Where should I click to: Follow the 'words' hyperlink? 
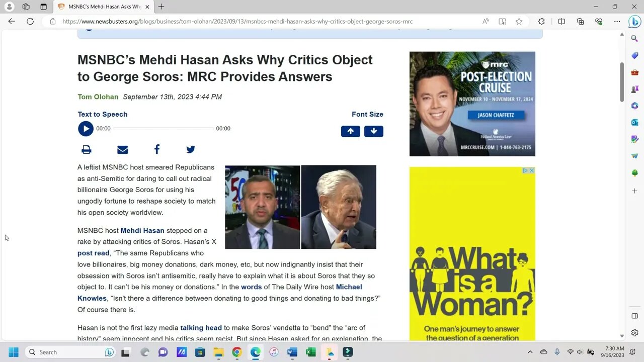point(252,287)
